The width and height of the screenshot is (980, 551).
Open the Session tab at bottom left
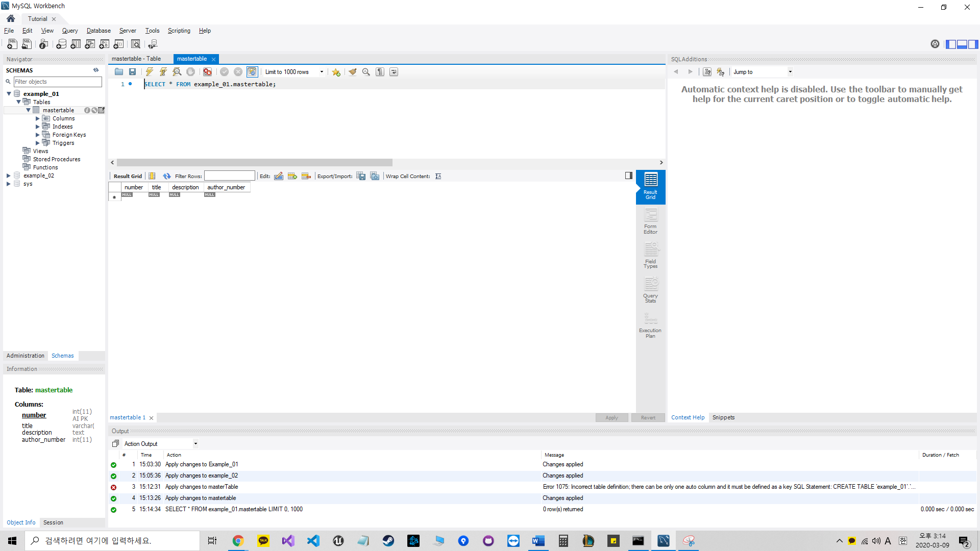click(53, 522)
